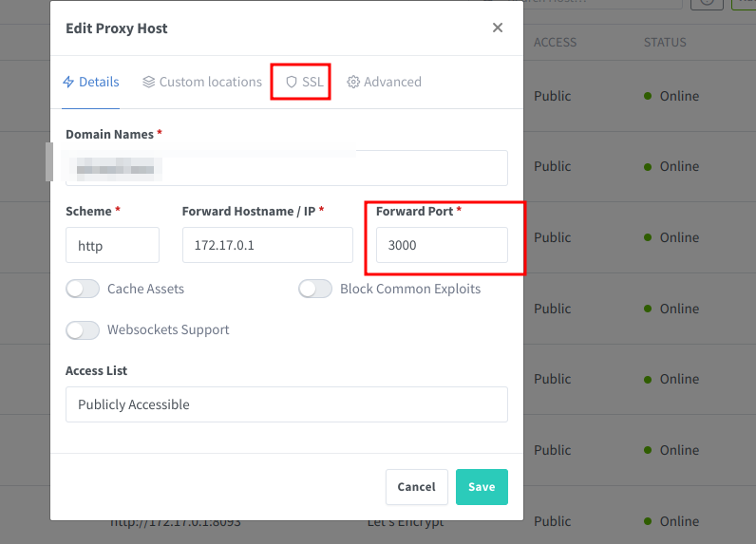This screenshot has width=756, height=544.
Task: Toggle Websockets Support switch
Action: point(83,329)
